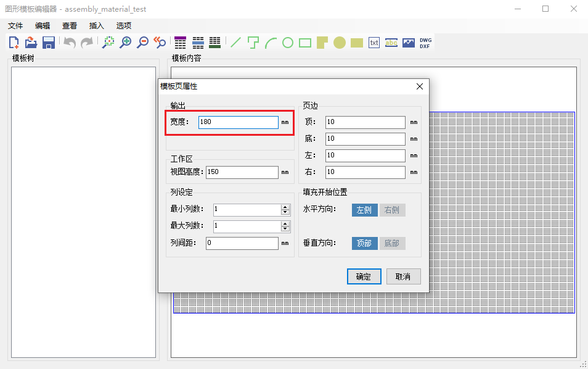The height and width of the screenshot is (369, 588).
Task: Click the 顶 margin field
Action: [365, 122]
